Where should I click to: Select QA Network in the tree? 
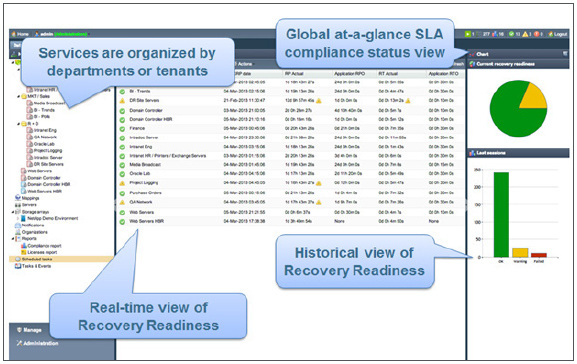point(42,137)
